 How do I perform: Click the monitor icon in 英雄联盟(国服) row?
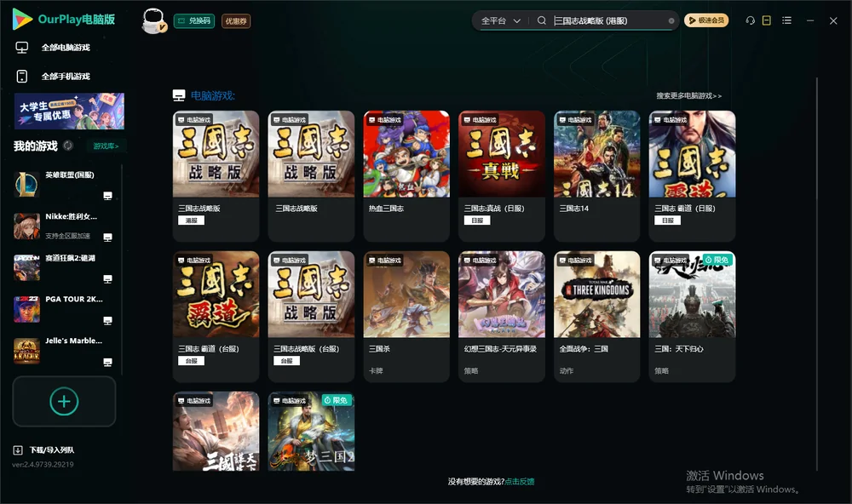click(x=107, y=196)
